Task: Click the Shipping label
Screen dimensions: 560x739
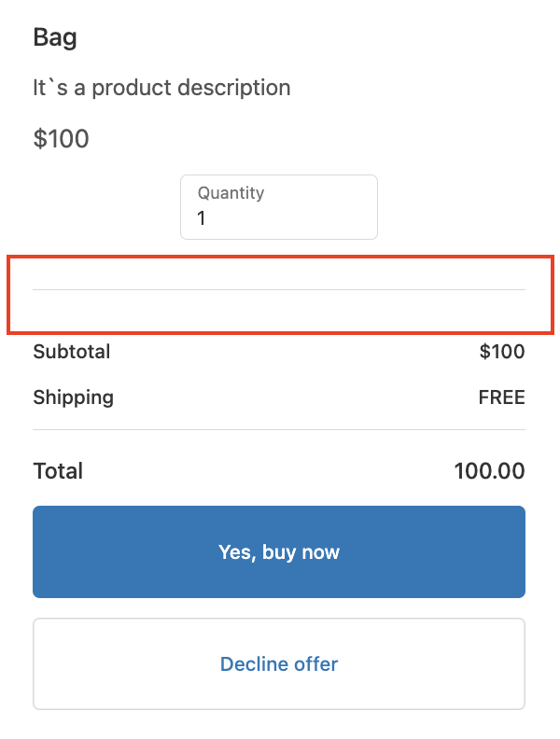Action: [73, 397]
